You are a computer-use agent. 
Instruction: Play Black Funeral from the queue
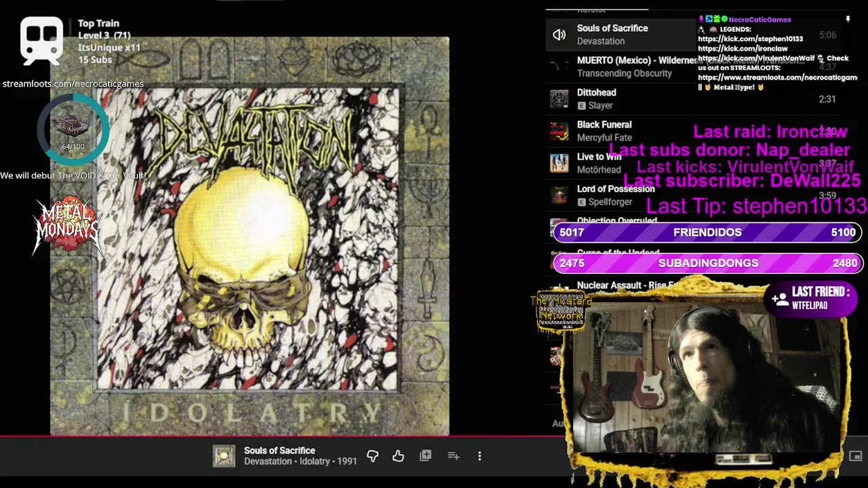coord(604,125)
